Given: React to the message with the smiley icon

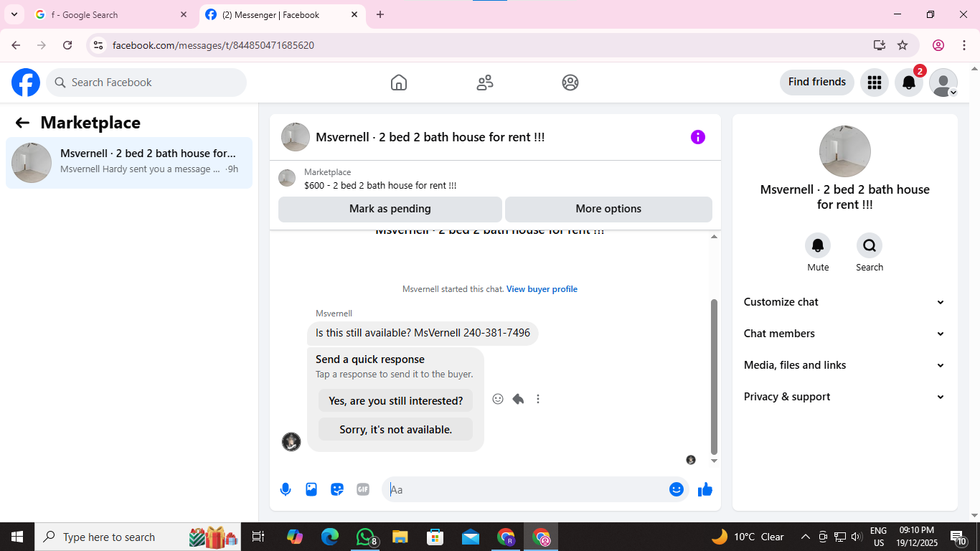Looking at the screenshot, I should pos(498,399).
